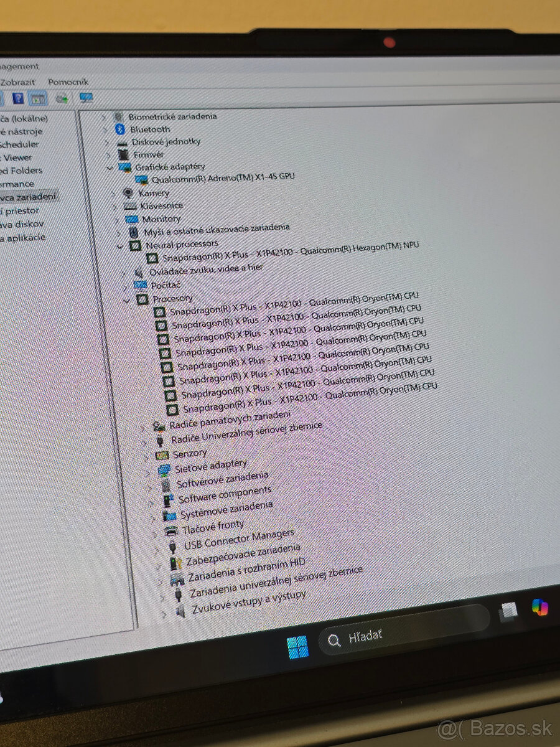Collapse the Procesory category
Screen dimensions: 560x747
(128, 301)
